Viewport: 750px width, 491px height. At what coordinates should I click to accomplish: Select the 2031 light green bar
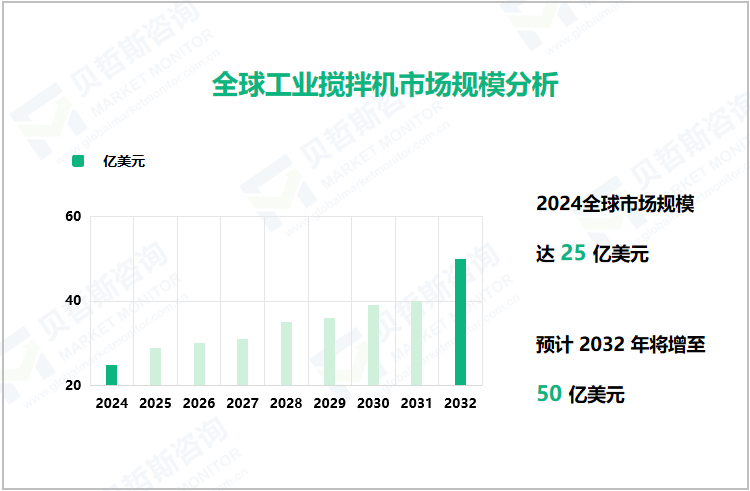[x=417, y=343]
